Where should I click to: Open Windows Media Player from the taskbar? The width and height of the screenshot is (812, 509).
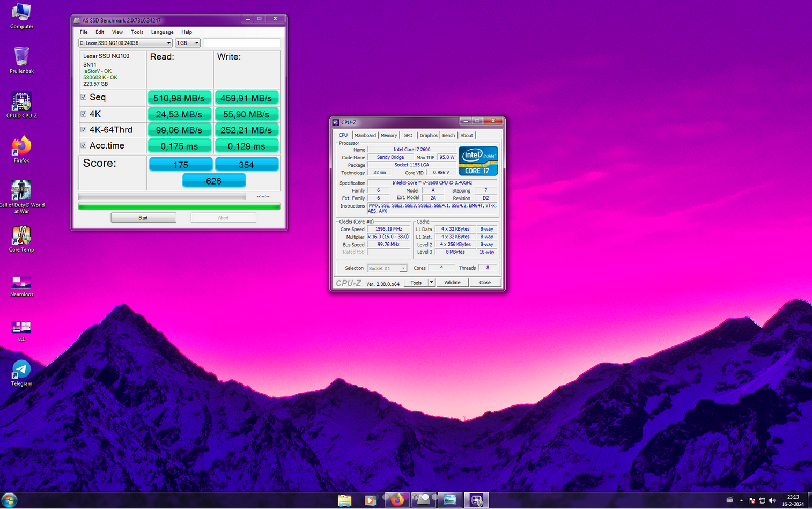(370, 500)
